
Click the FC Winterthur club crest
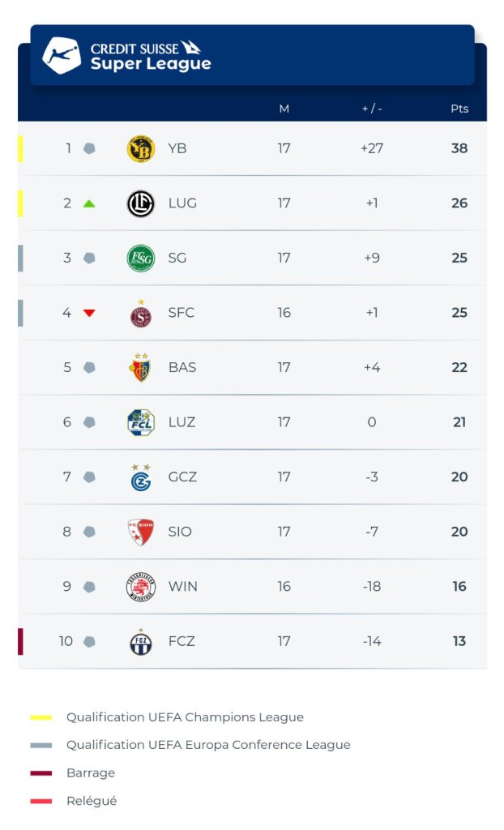point(141,587)
